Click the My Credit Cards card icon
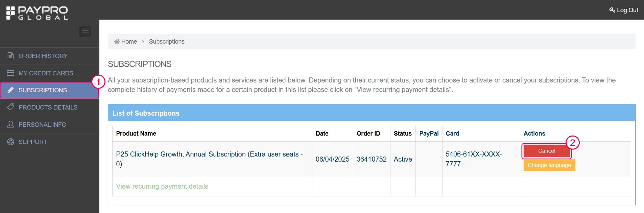 (x=11, y=73)
